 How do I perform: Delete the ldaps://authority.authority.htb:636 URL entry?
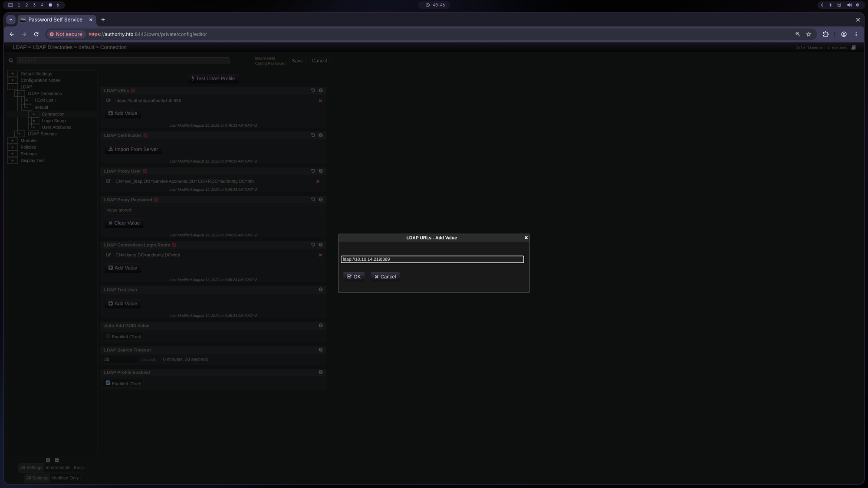(x=320, y=101)
